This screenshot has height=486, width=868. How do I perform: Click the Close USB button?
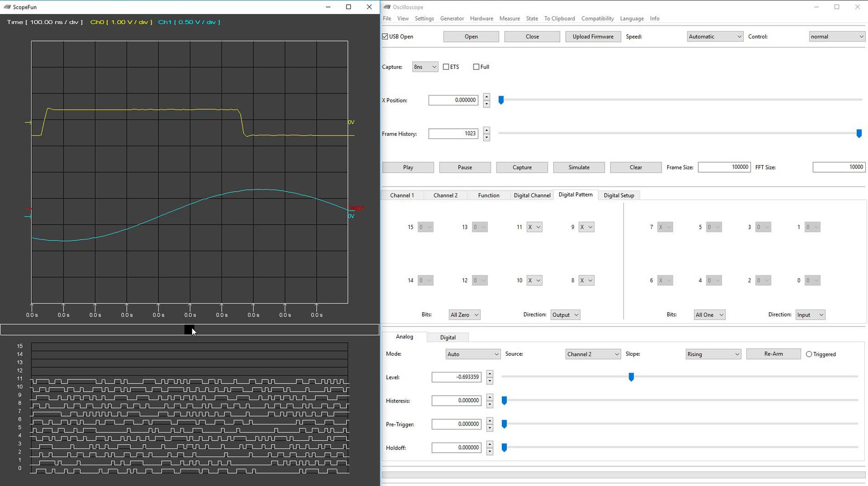[532, 36]
